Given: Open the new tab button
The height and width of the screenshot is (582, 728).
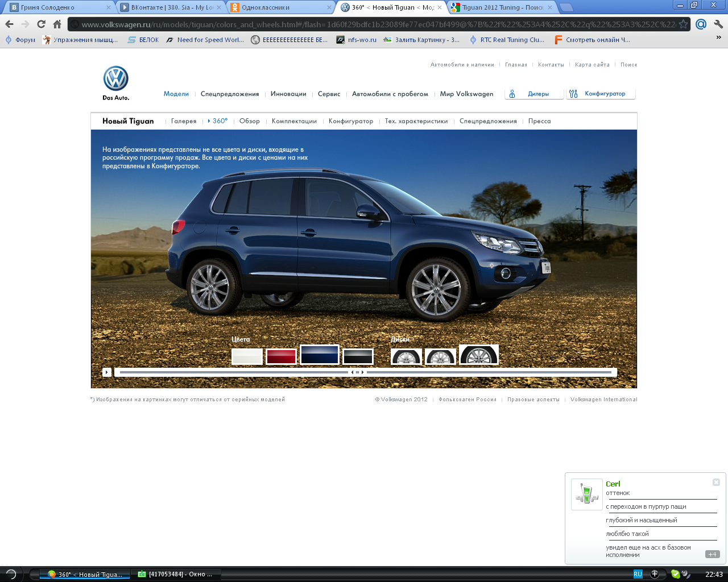Looking at the screenshot, I should coord(566,7).
